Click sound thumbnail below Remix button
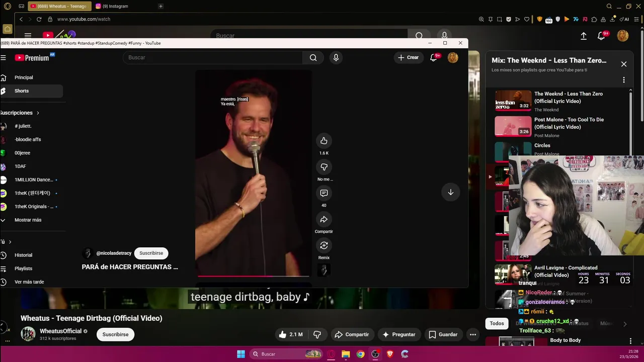644x362 pixels. pos(324,270)
